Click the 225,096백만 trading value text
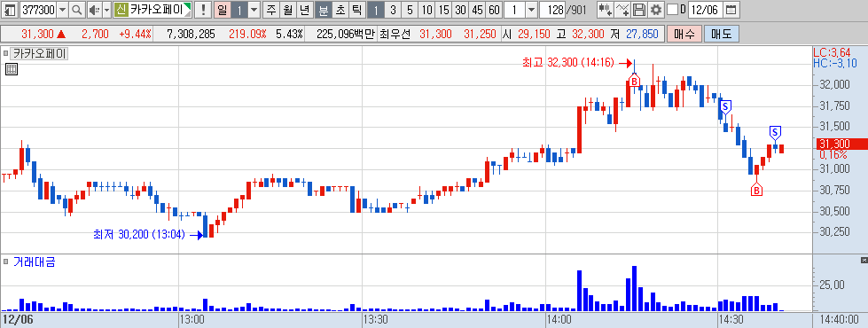868x328 pixels. [x=346, y=35]
